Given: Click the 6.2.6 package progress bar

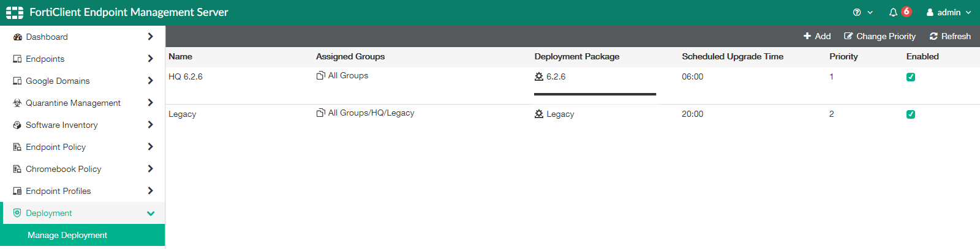Looking at the screenshot, I should (595, 94).
